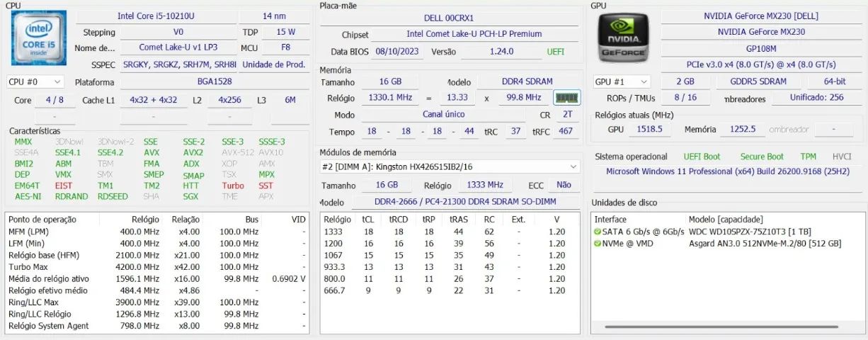Expand the memory module DIMM A dropdown
Image resolution: width=868 pixels, height=340 pixels.
450,166
